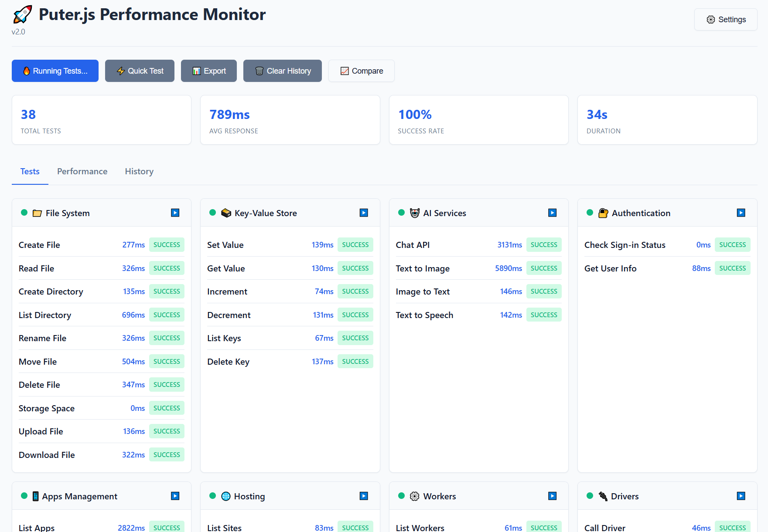The width and height of the screenshot is (768, 532).
Task: Click the Hosting globe icon
Action: (x=226, y=496)
